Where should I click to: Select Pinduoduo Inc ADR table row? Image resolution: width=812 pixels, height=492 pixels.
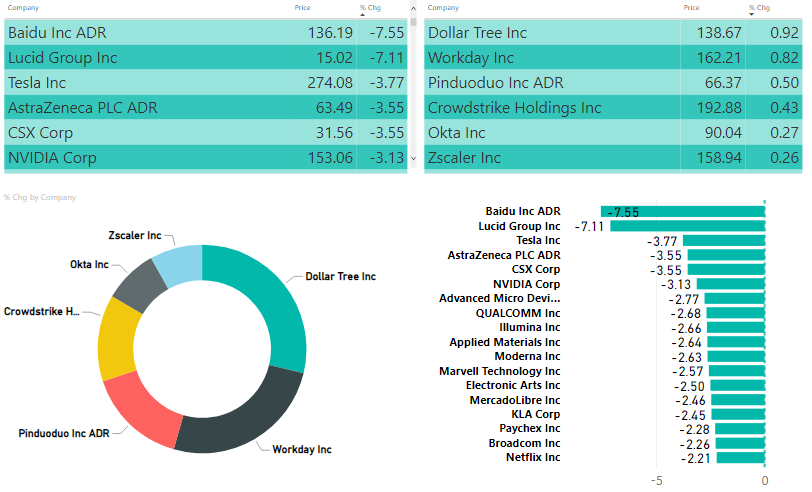click(x=613, y=83)
